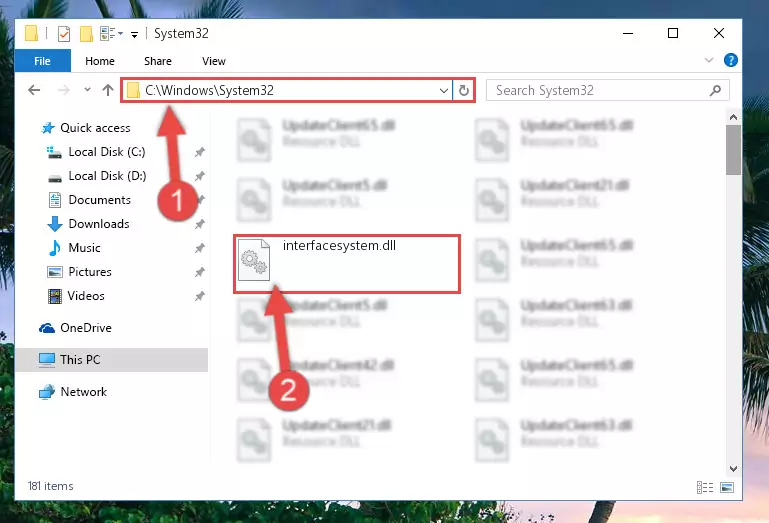Navigate up one folder level
Screen dimensions: 769x523
108,90
